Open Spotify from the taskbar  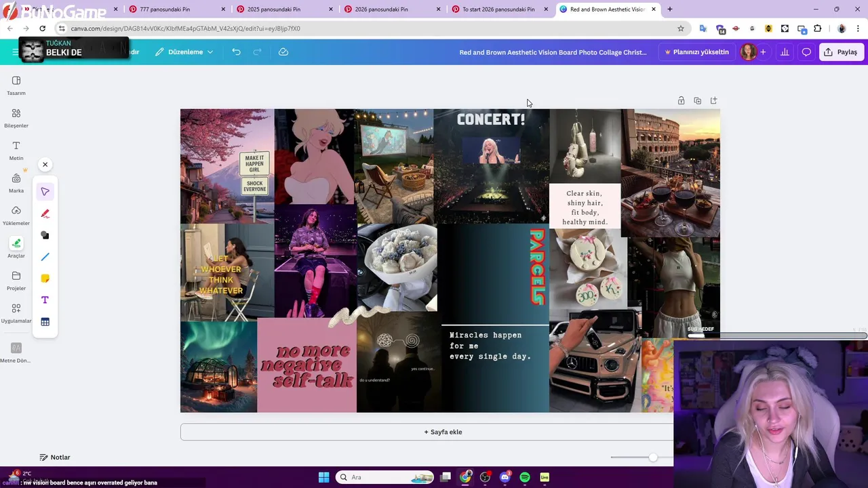click(x=525, y=477)
